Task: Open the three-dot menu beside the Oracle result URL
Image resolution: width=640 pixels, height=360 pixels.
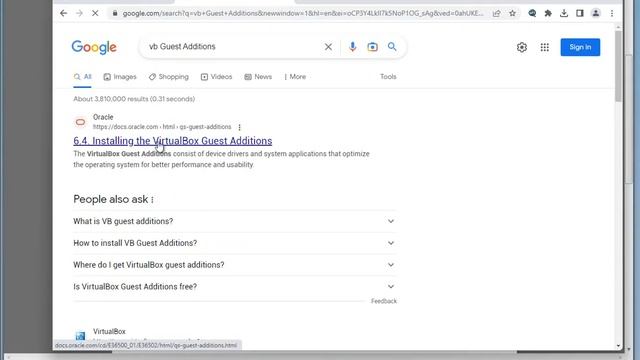Action: [240, 127]
